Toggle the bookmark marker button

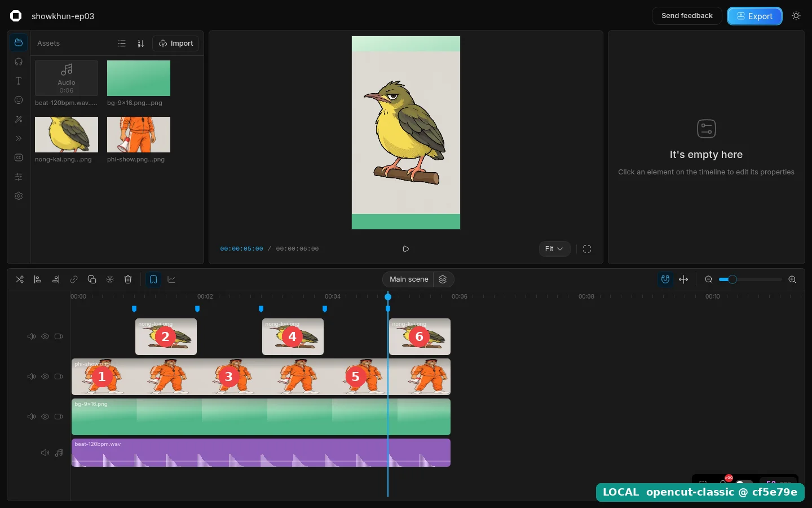pyautogui.click(x=153, y=279)
